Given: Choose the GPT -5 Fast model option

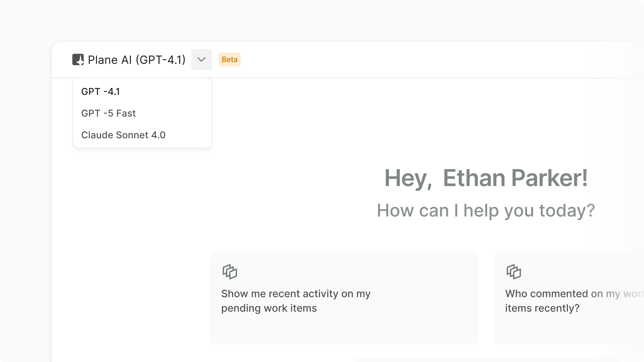Looking at the screenshot, I should 108,113.
